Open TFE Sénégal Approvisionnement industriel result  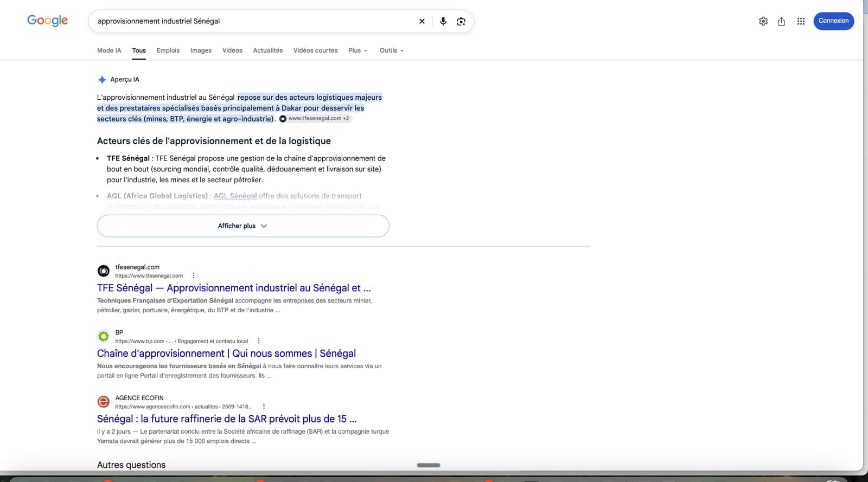(x=234, y=288)
